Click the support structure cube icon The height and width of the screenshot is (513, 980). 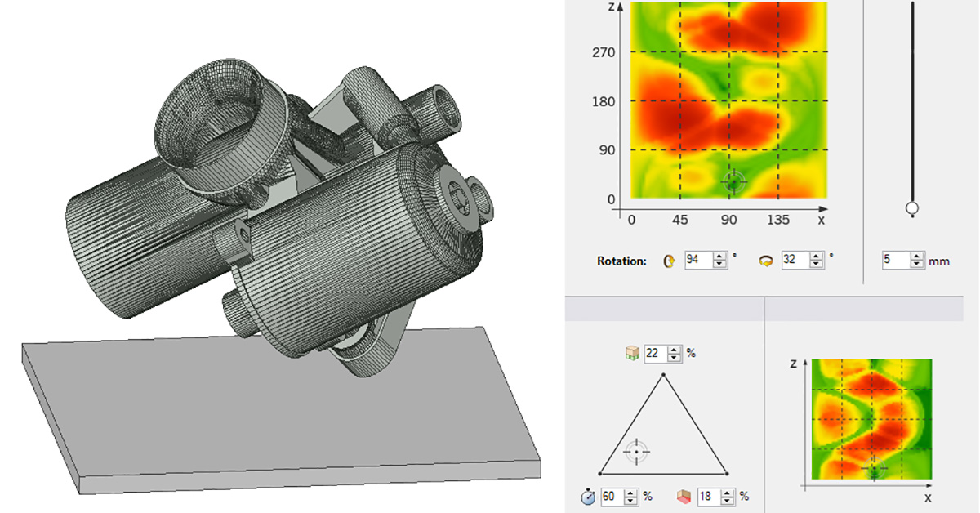pos(632,353)
